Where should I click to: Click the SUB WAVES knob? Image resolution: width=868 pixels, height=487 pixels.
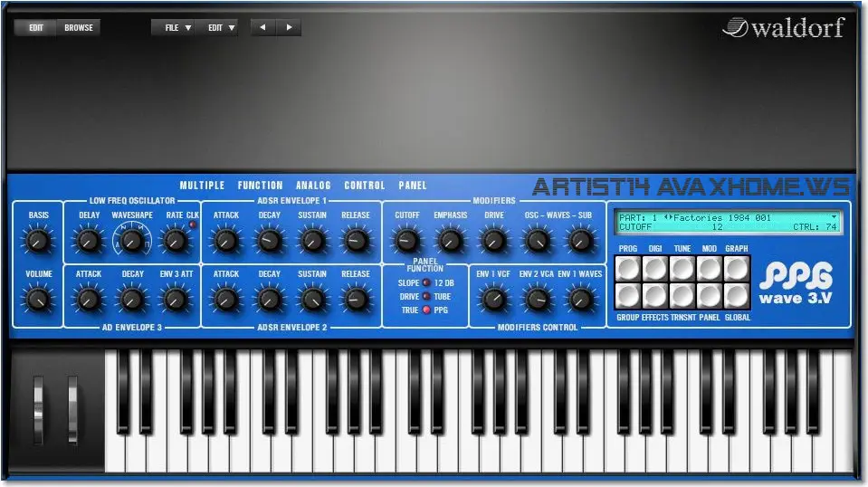coord(581,241)
